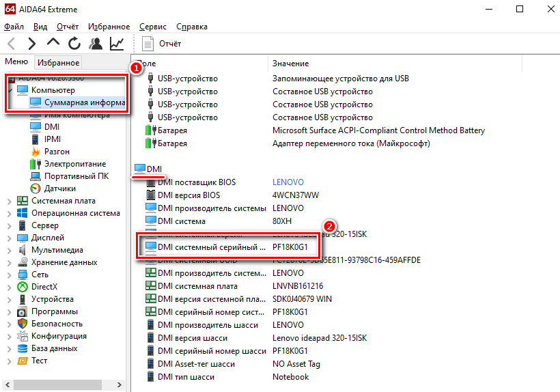
Task: Open the user manager icon in toolbar
Action: tap(96, 44)
